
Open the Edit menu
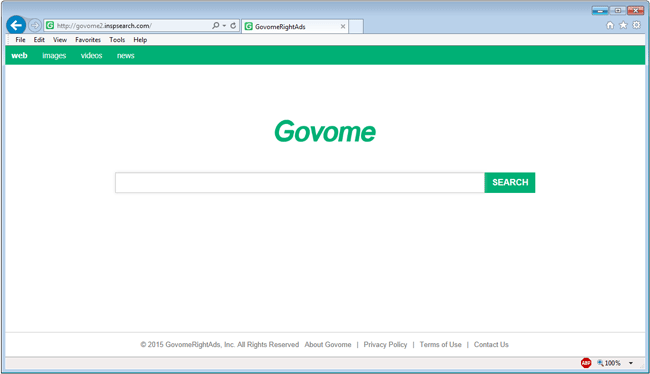click(39, 40)
